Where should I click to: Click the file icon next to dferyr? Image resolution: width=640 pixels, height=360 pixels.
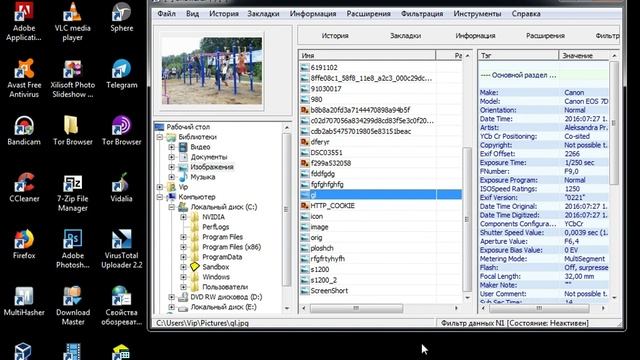(304, 142)
